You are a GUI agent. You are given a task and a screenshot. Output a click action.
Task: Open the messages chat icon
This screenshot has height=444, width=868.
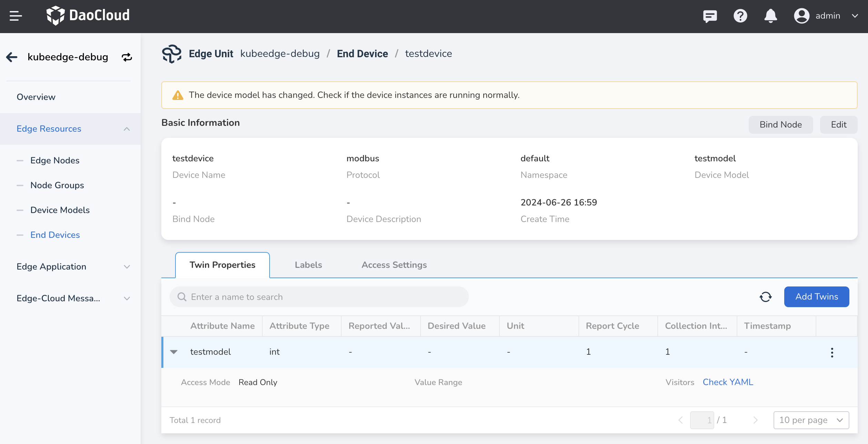[x=710, y=16]
